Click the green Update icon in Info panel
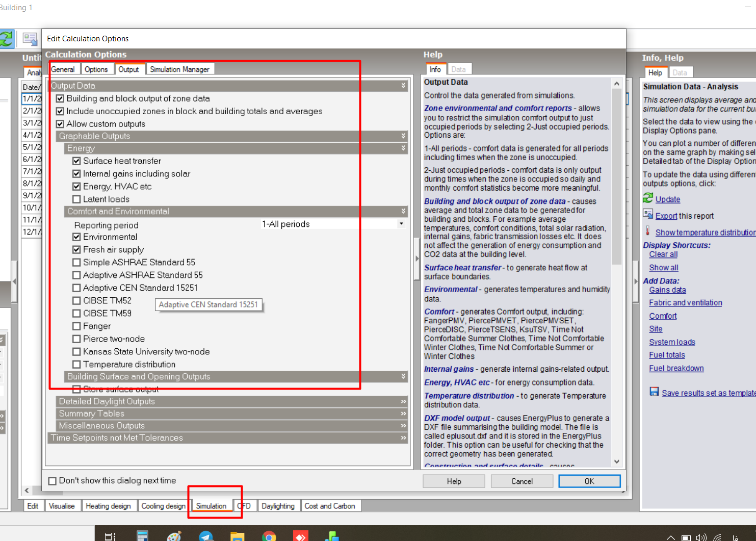Viewport: 756px width, 541px height. (x=648, y=198)
